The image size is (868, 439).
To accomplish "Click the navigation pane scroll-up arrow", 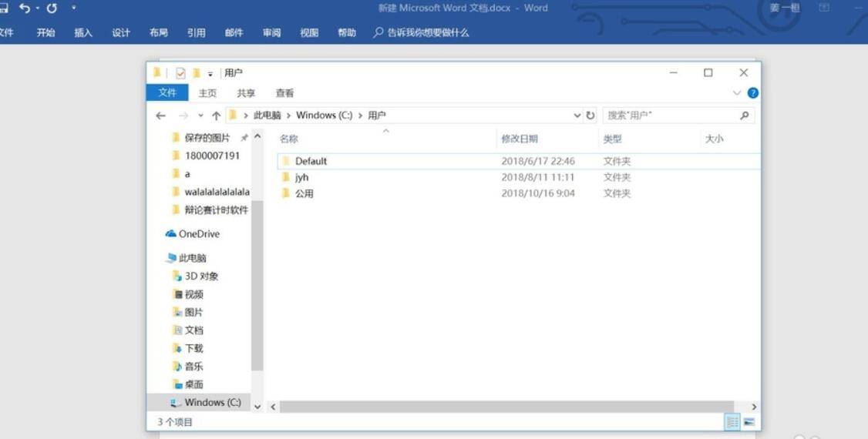I will point(257,136).
